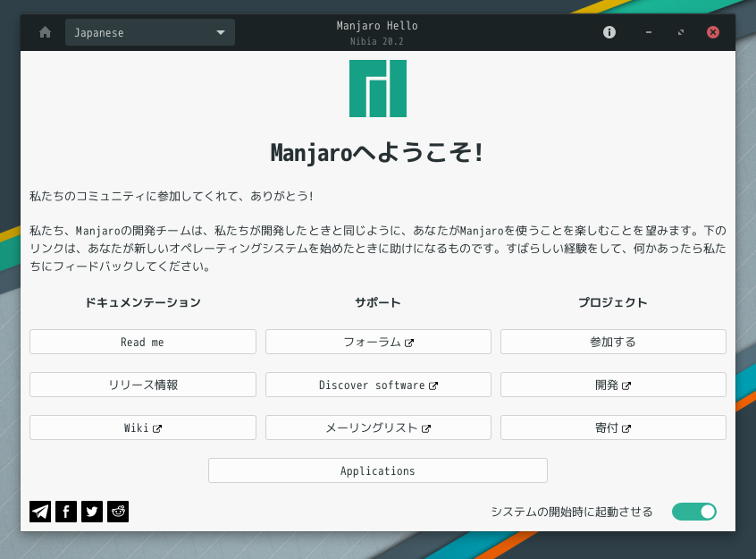Open the Twitter social icon

click(x=92, y=512)
